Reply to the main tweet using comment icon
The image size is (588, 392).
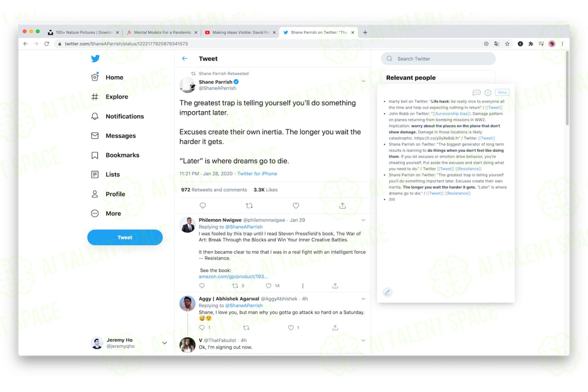pos(203,205)
